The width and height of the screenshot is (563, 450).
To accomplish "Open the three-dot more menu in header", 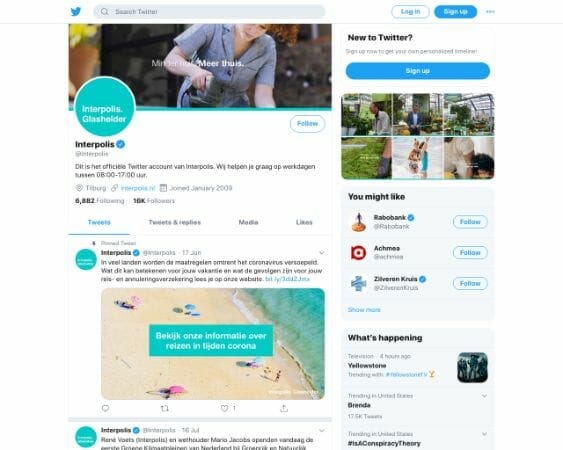I will click(x=490, y=11).
